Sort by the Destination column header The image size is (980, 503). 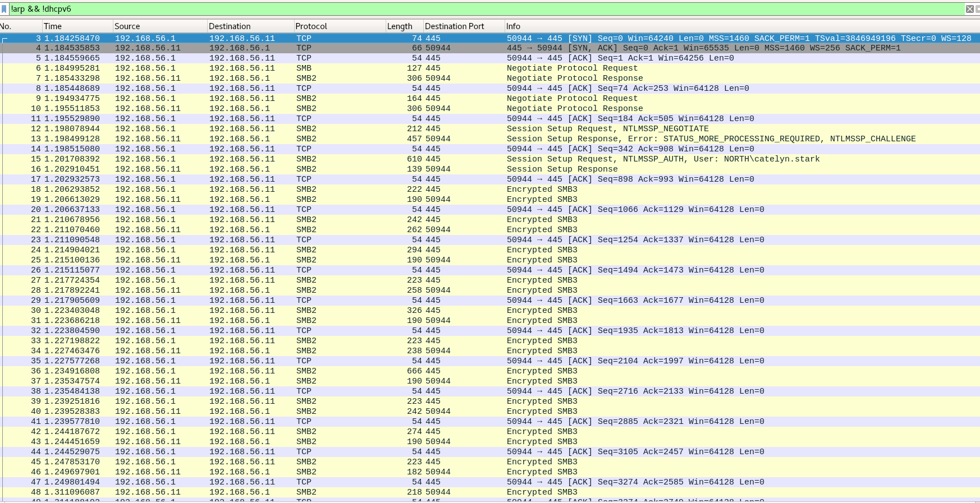250,26
